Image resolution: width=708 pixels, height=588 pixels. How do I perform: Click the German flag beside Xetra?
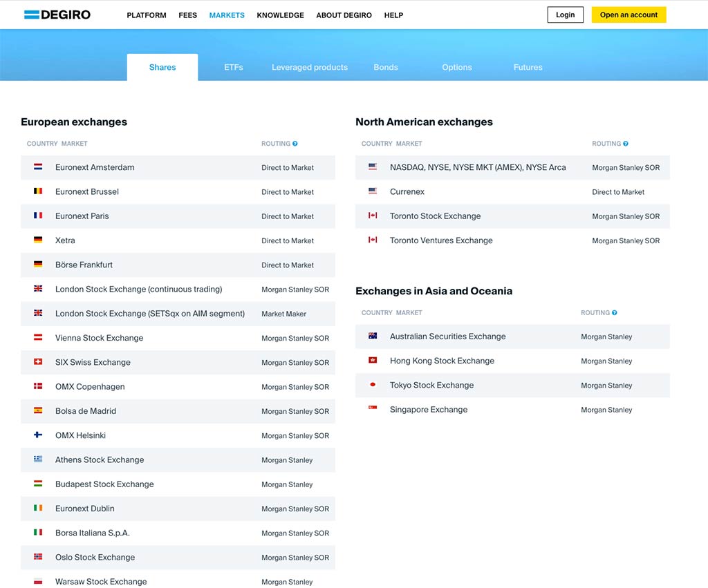point(38,240)
